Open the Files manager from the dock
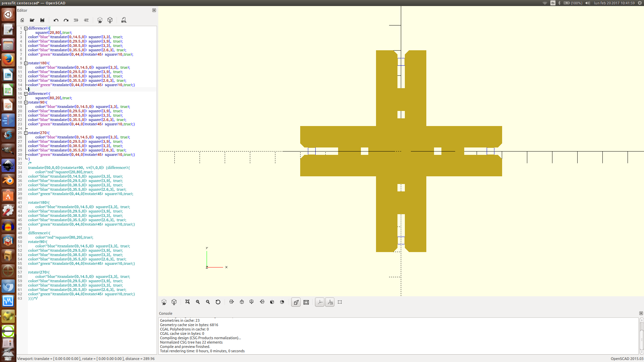 pos(8,45)
